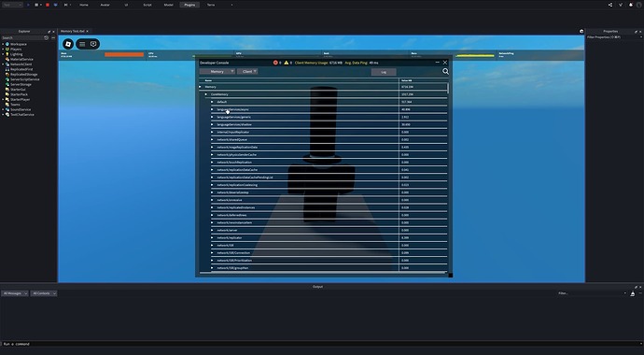Click the notifications bell icon in top bar

(x=631, y=5)
